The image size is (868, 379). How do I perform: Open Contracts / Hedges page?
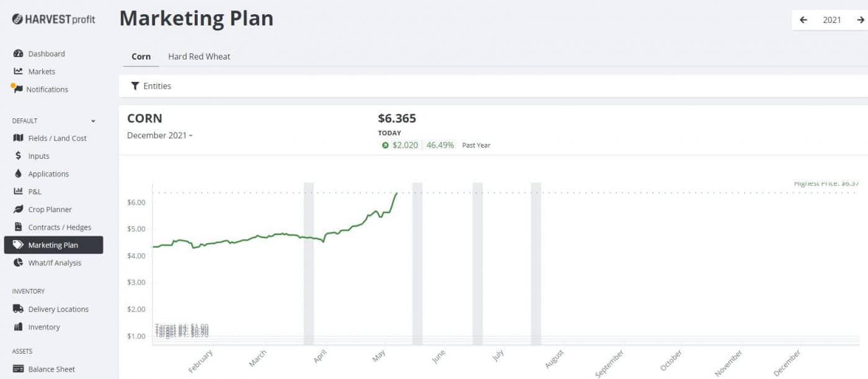pyautogui.click(x=60, y=228)
